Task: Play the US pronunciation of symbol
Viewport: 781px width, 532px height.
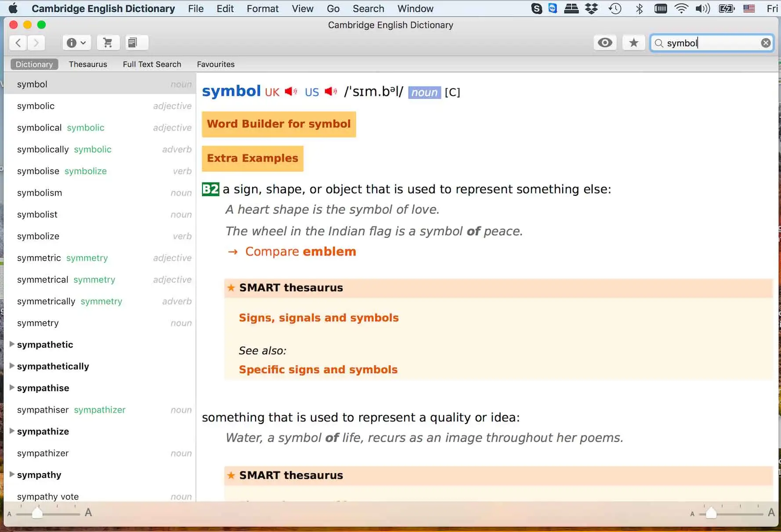Action: [x=330, y=91]
